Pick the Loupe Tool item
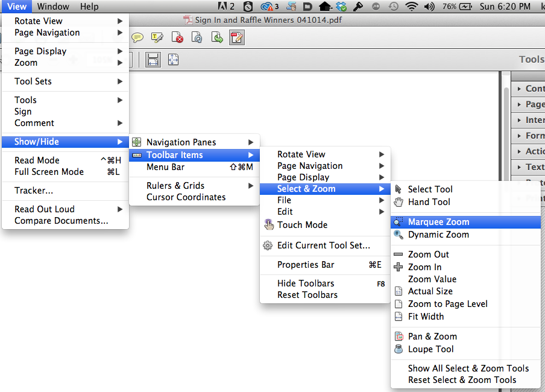Screen dimensions: 545x392 pyautogui.click(x=466, y=349)
